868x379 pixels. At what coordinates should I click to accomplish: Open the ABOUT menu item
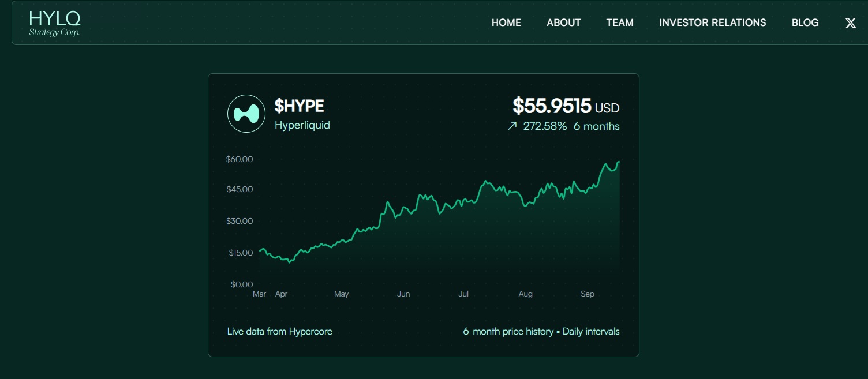click(564, 22)
